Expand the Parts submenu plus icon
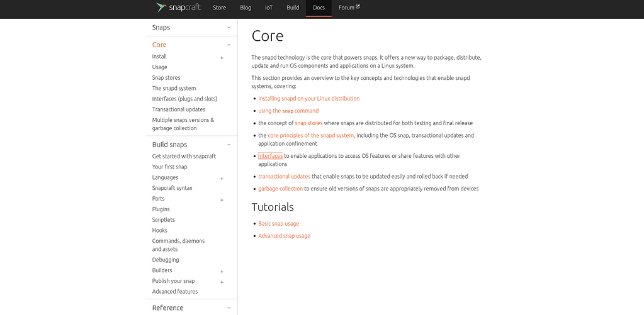The height and width of the screenshot is (315, 644). (222, 200)
